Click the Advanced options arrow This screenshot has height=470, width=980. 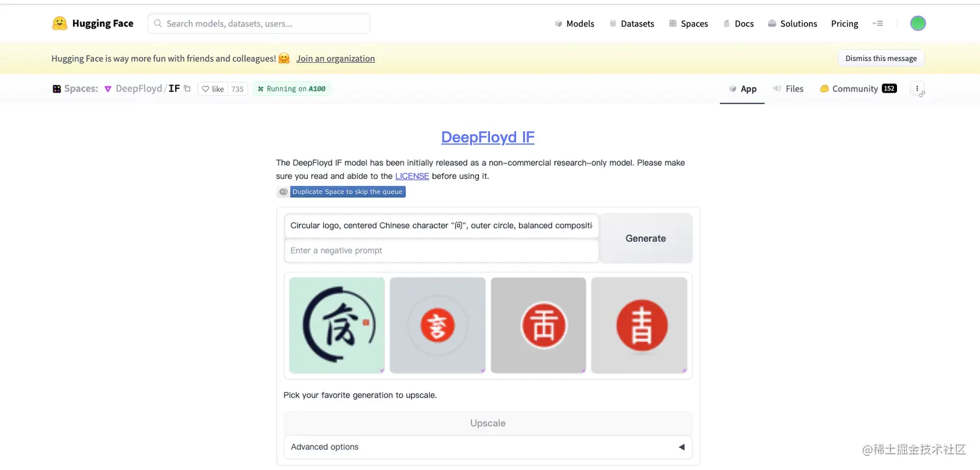[x=681, y=447]
